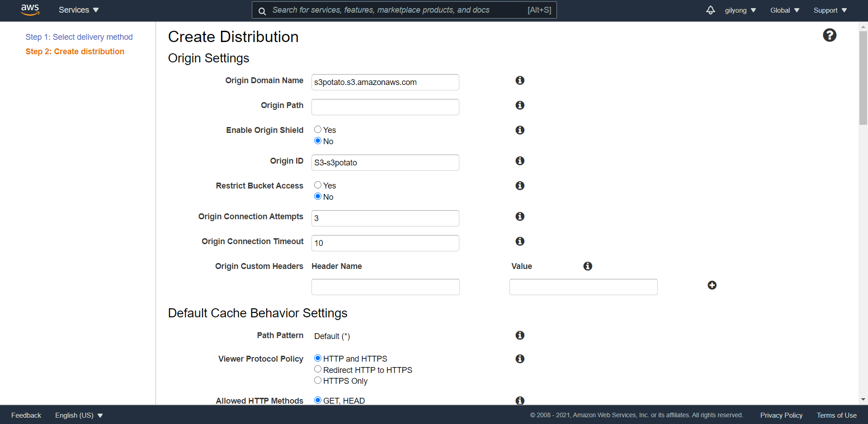Click the scrollbar down arrow
Viewport: 868px width, 424px height.
pyautogui.click(x=863, y=400)
